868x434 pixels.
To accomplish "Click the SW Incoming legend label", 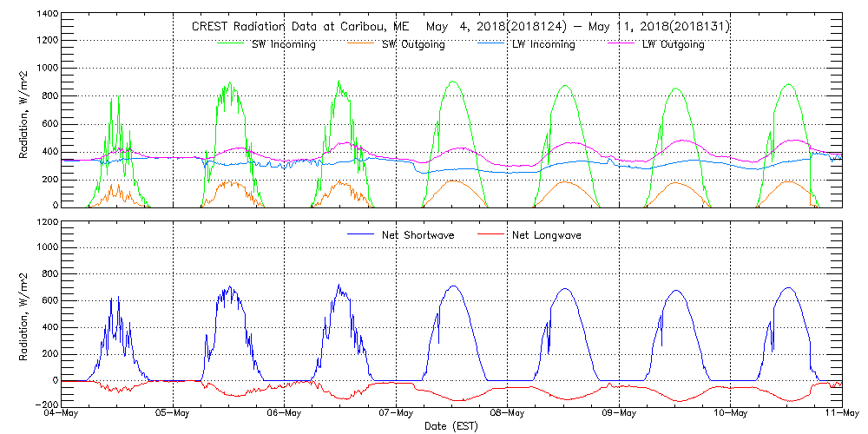I will [282, 44].
